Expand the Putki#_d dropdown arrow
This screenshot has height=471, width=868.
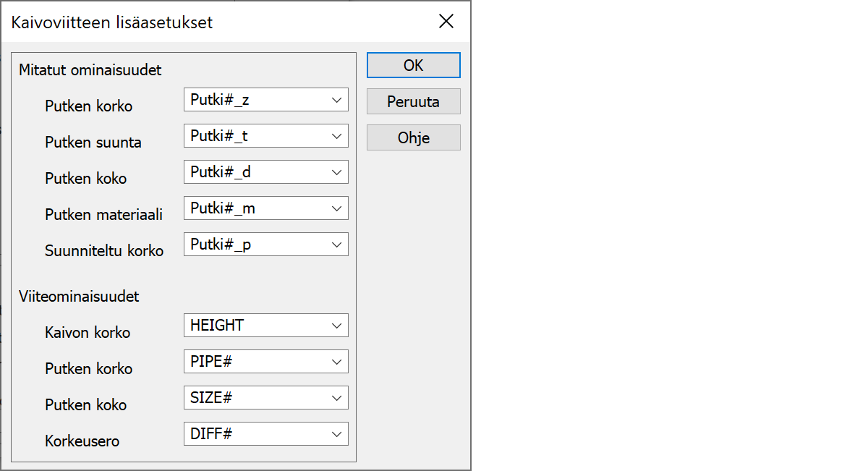336,172
